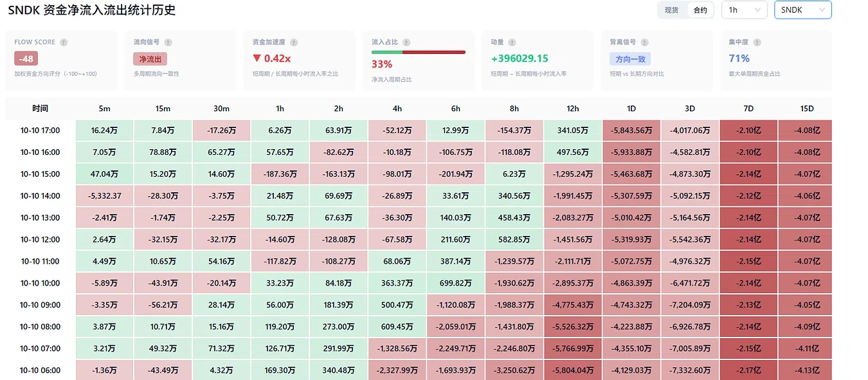Click help icon next to FLOW SCORE
The image size is (868, 380).
[x=64, y=42]
